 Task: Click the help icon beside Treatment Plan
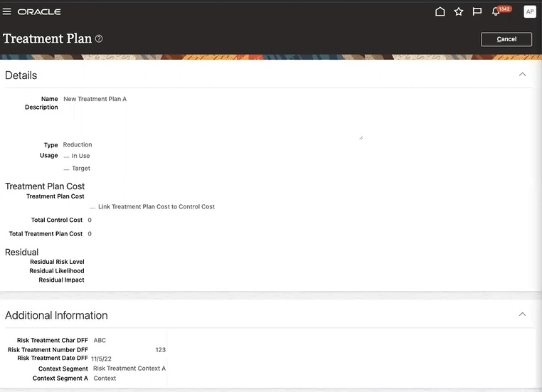[x=99, y=38]
